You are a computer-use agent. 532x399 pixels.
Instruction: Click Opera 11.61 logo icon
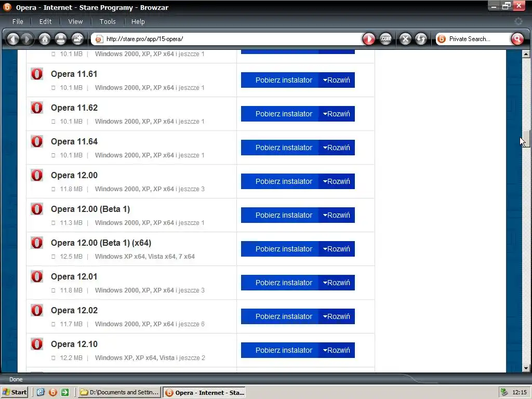(x=37, y=74)
